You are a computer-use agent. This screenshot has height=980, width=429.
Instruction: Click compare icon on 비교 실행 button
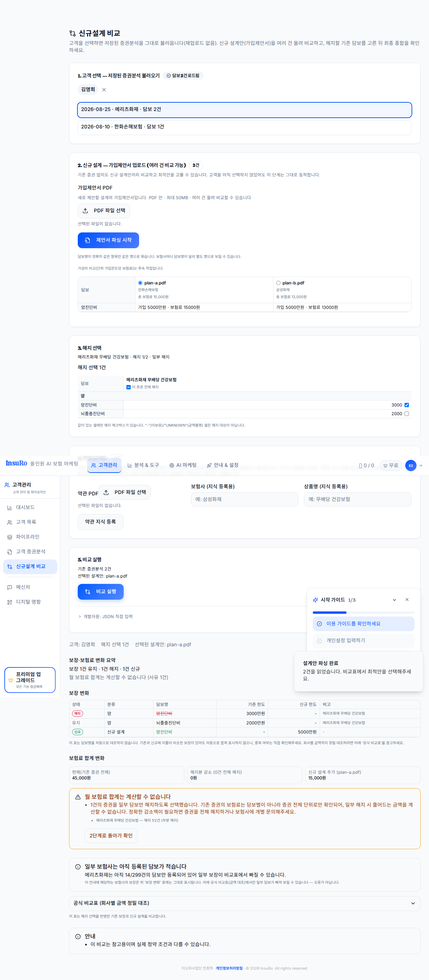[x=87, y=592]
